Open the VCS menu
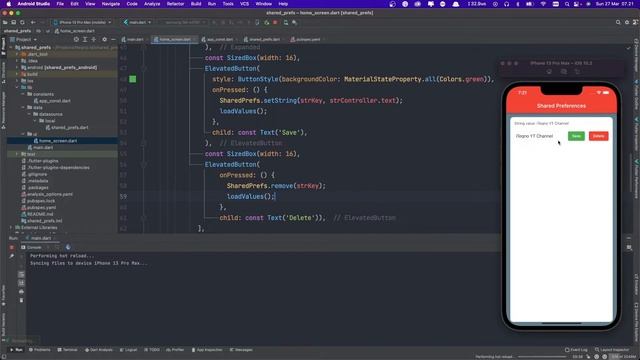 [x=244, y=4]
